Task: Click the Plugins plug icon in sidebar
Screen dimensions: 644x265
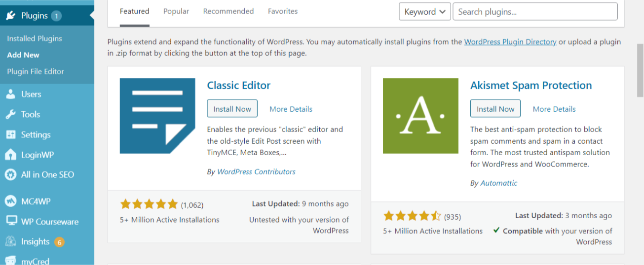Action: coord(11,16)
